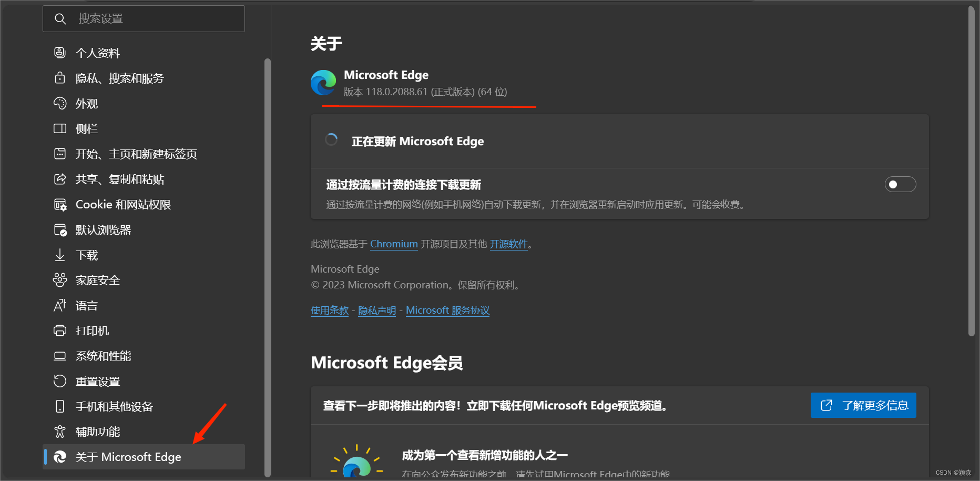Image resolution: width=980 pixels, height=481 pixels.
Task: Open Cookie 和网站权限 settings
Action: click(x=144, y=204)
